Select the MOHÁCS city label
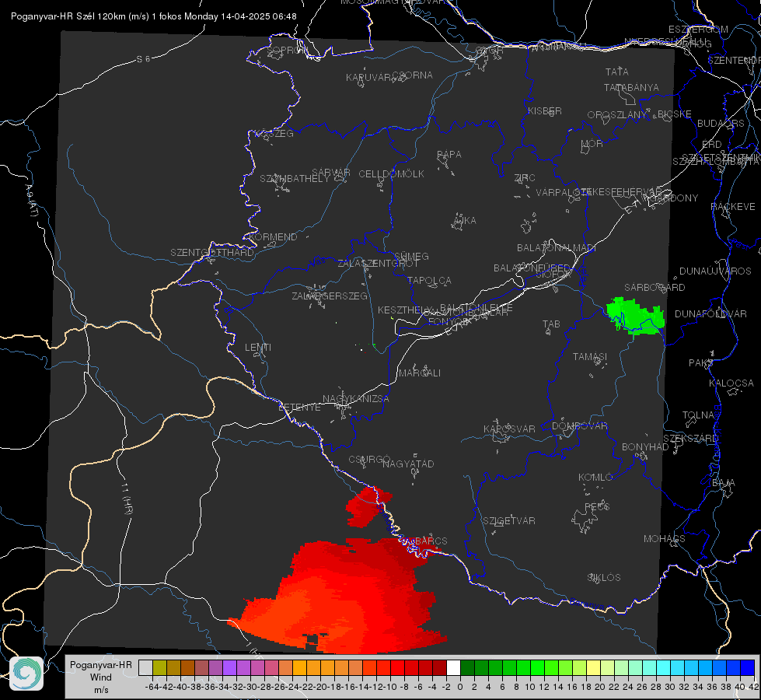 click(665, 539)
